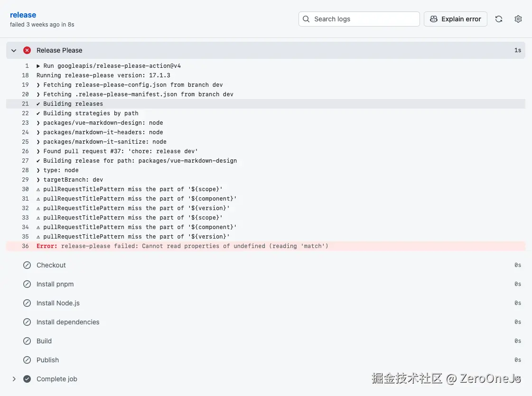This screenshot has height=396, width=532.
Task: Open the skipped Install dependencies step
Action: pyautogui.click(x=266, y=322)
